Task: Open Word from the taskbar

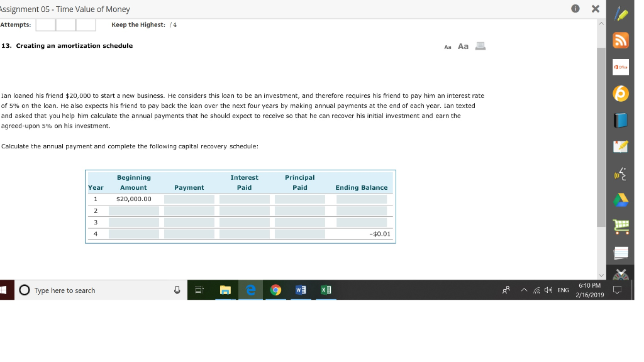Action: [x=300, y=290]
